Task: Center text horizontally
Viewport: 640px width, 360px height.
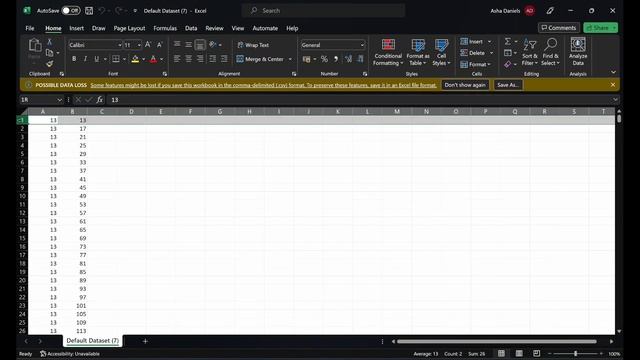Action: [188, 59]
